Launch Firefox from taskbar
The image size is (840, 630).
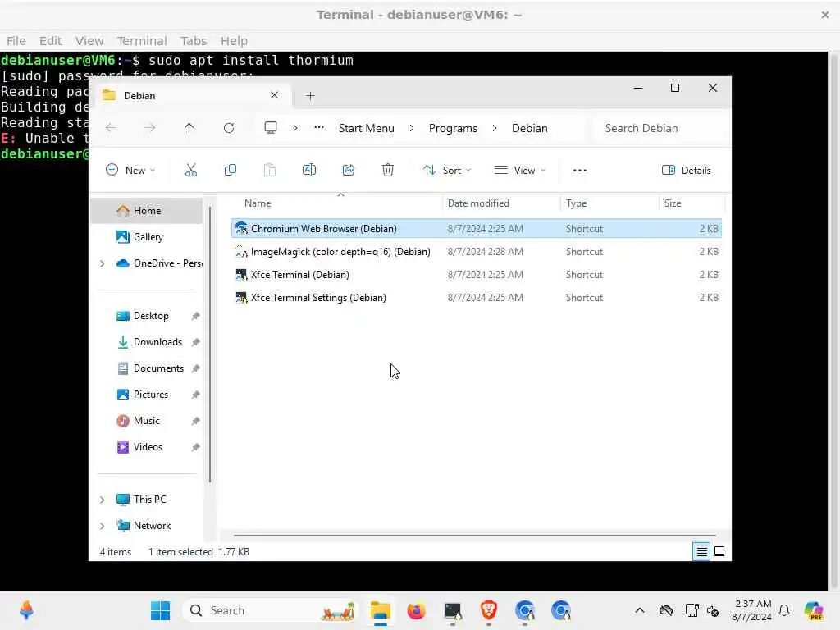coord(416,610)
